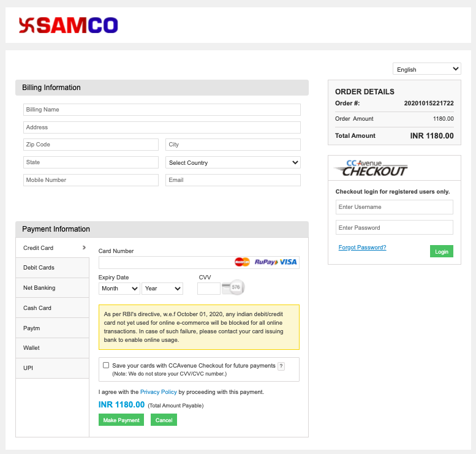Tick the save cards with CCAvenue checkbox
Screen dimensions: 476x454
[x=105, y=365]
